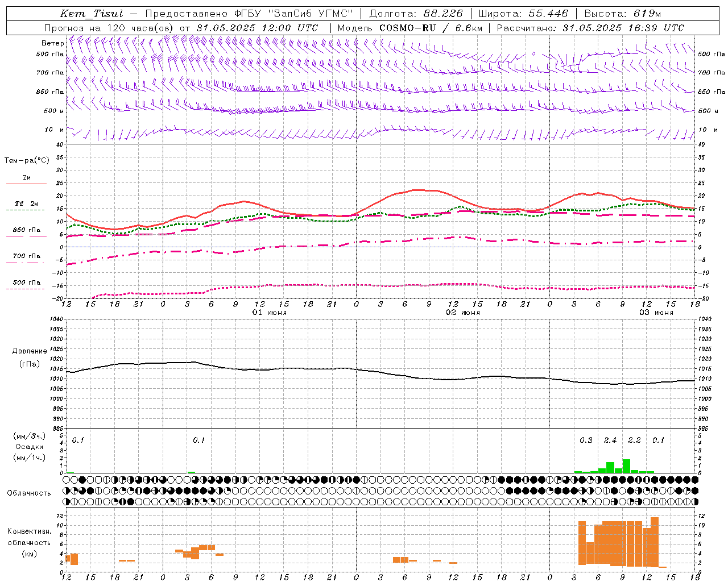Click the Модель COSMO-RU / 6.6км label

[409, 28]
